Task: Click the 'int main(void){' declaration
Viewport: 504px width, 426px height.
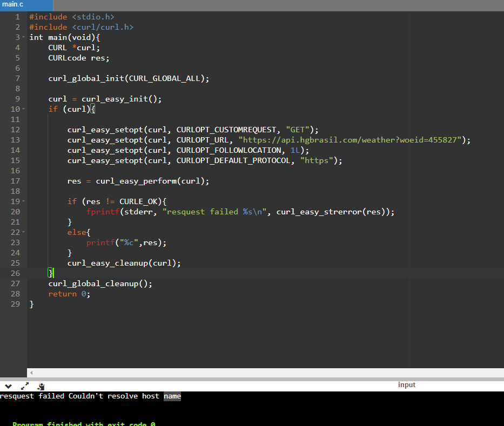Action: click(65, 37)
